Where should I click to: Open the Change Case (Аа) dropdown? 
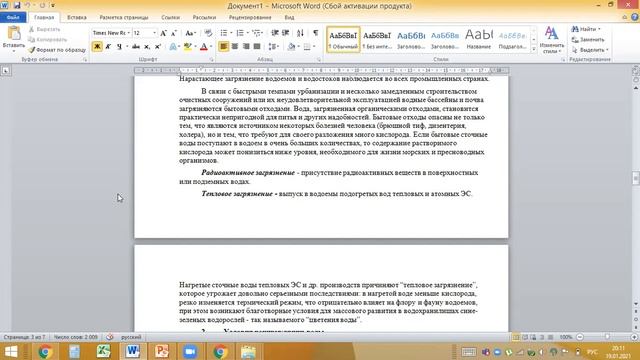click(190, 33)
